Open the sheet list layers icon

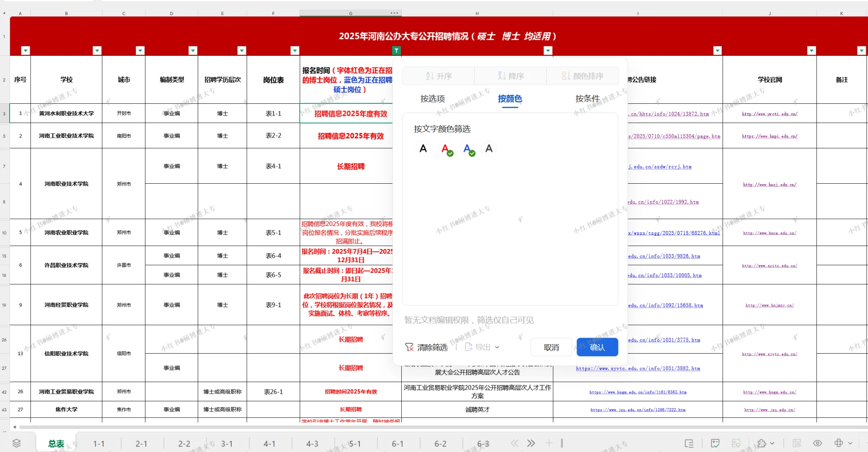17,443
